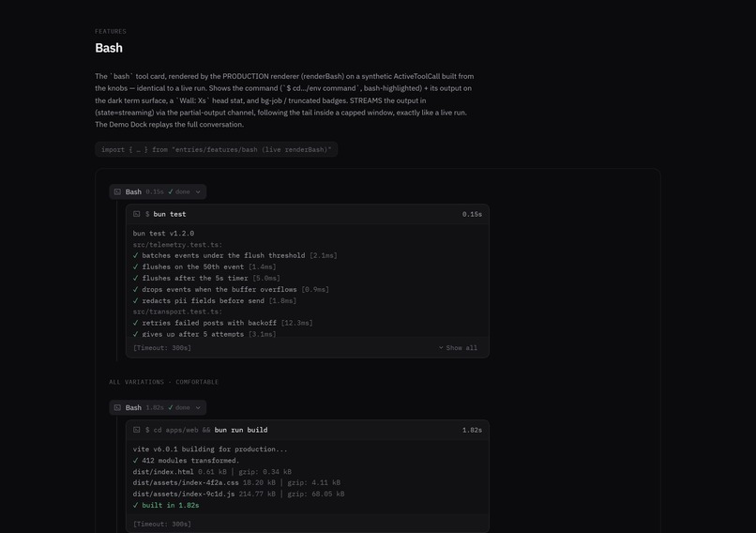Click the dist/index.html output line
756x533 pixels.
[x=212, y=472]
